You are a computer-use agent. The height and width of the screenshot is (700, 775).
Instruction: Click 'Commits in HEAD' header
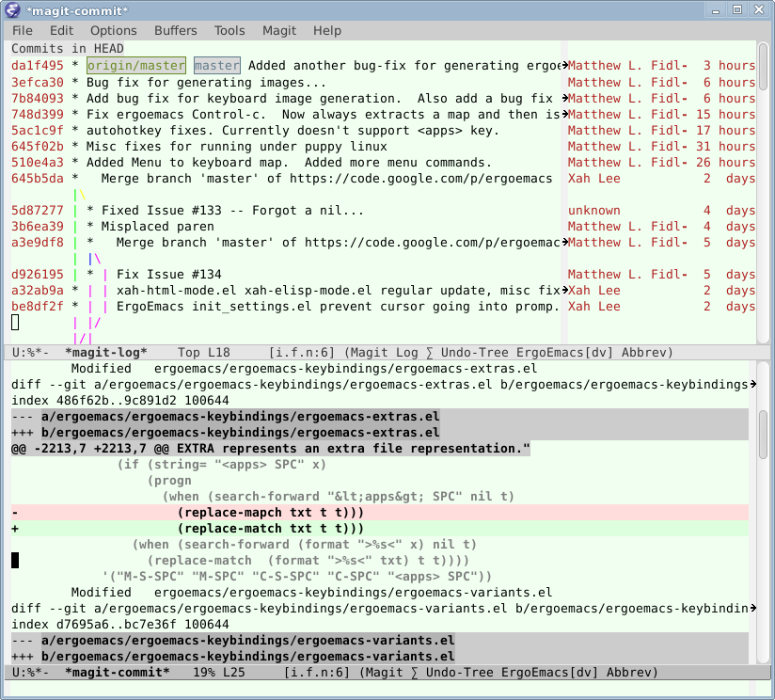tap(68, 48)
